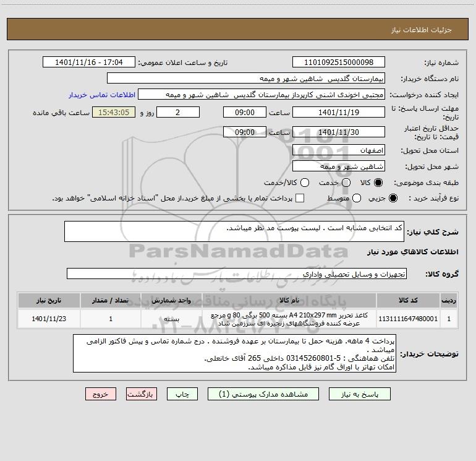
Task: Click the نام کالا column header
Action: coord(289,300)
